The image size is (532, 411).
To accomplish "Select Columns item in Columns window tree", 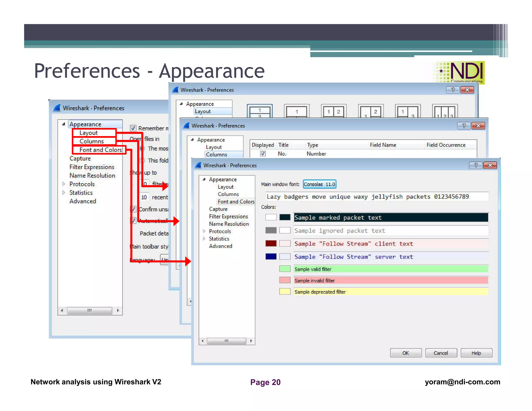I will [x=216, y=154].
